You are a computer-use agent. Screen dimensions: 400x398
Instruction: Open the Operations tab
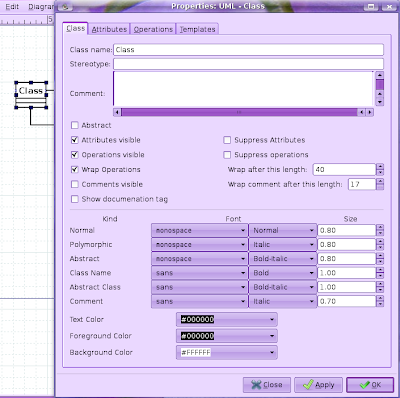click(153, 29)
